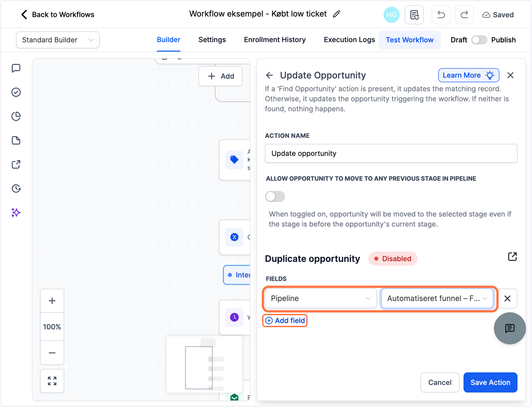This screenshot has width=532, height=407.
Task: Open the Automatiseret funnel value dropdown
Action: tap(437, 298)
